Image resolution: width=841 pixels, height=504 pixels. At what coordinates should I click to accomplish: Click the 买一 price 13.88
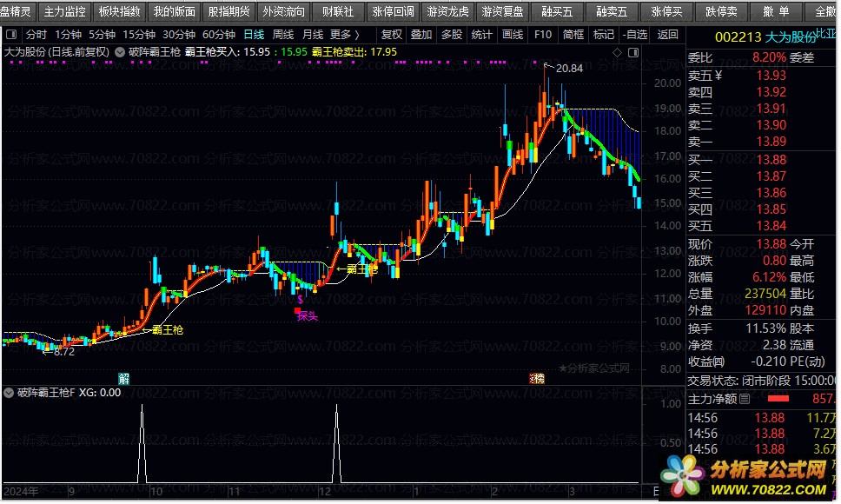click(771, 160)
